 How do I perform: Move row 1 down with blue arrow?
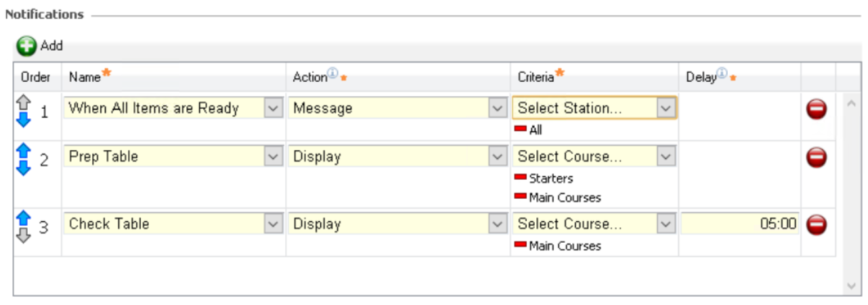(x=24, y=120)
